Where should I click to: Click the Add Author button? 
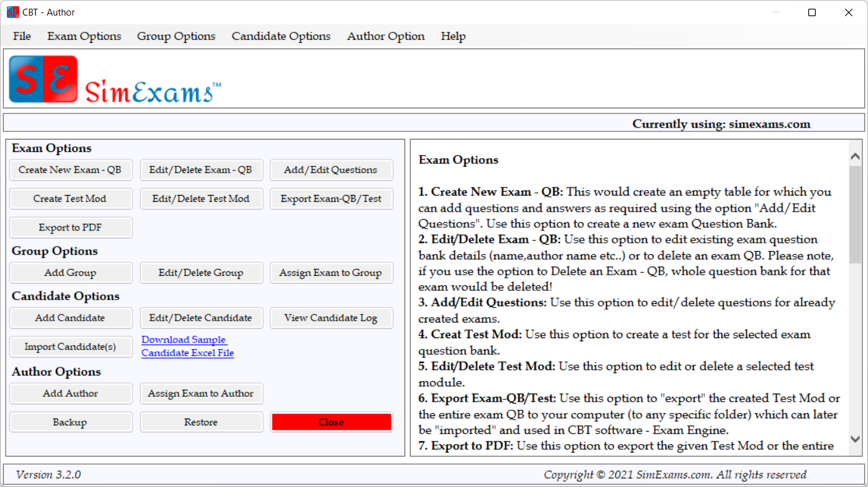(70, 394)
